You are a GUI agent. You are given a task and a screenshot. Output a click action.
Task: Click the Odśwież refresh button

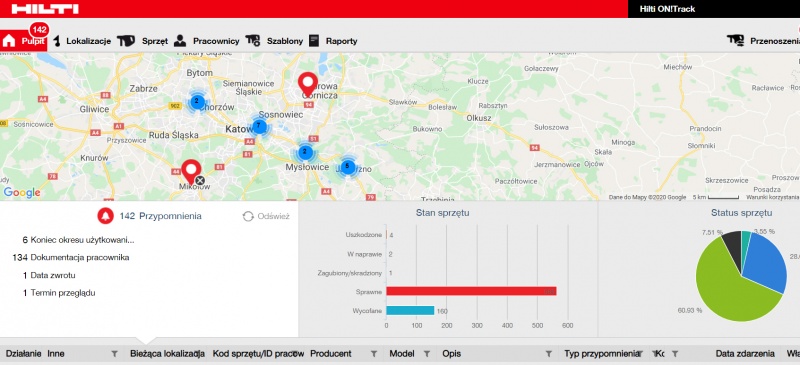tap(266, 216)
